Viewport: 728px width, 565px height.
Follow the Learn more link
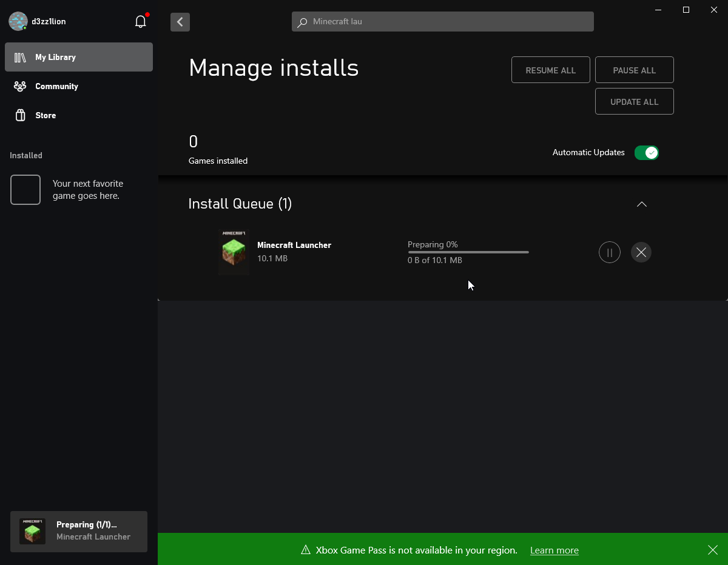pyautogui.click(x=554, y=550)
